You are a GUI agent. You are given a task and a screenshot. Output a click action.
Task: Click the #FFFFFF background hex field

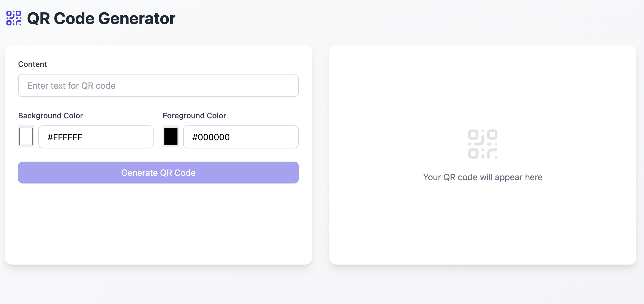[x=96, y=137]
